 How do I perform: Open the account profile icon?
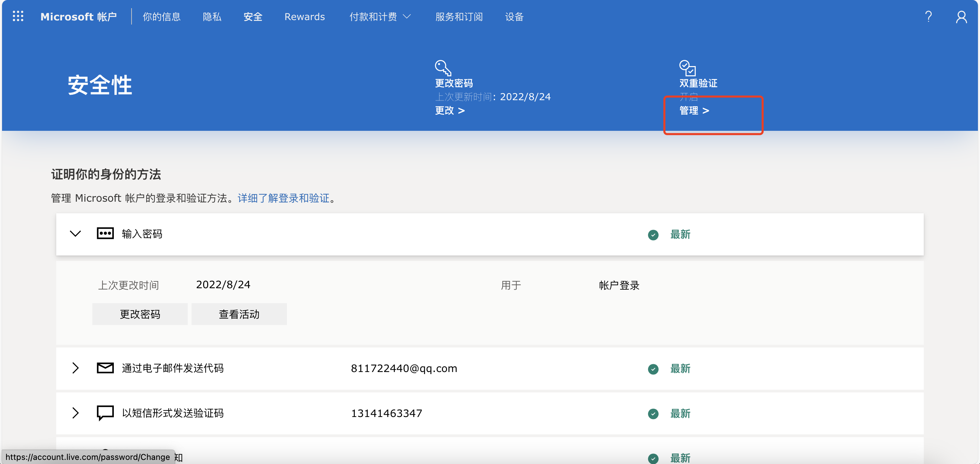[961, 17]
